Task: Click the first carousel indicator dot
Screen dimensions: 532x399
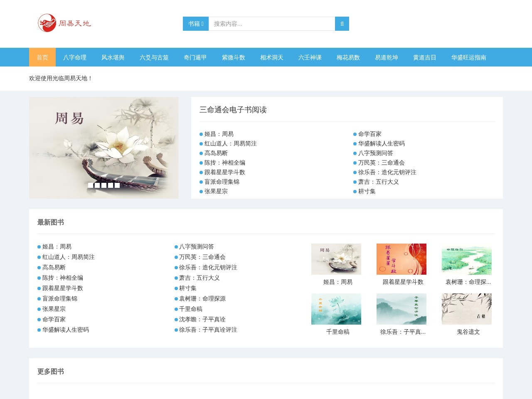Action: (91, 185)
